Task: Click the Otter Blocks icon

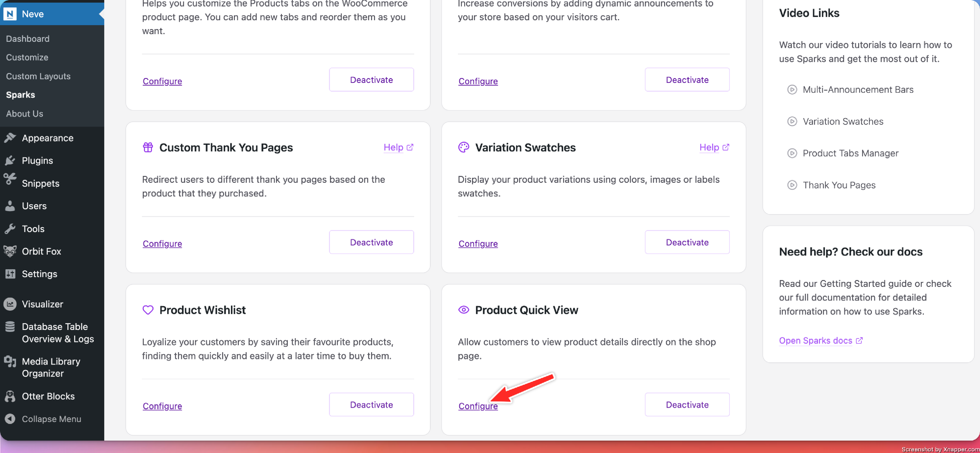Action: tap(10, 396)
